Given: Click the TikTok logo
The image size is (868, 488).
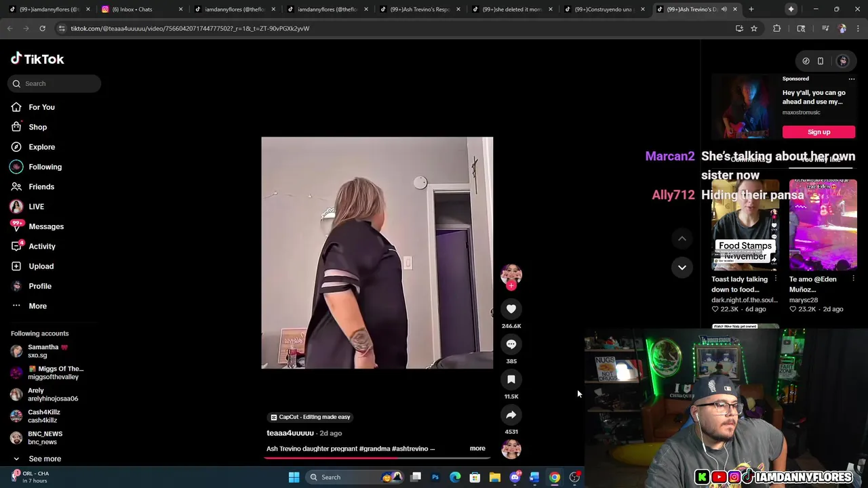Looking at the screenshot, I should [x=37, y=59].
